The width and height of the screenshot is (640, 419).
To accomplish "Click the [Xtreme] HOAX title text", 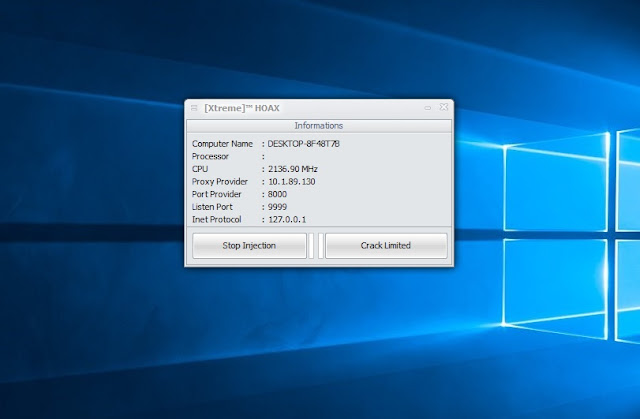I will point(242,108).
